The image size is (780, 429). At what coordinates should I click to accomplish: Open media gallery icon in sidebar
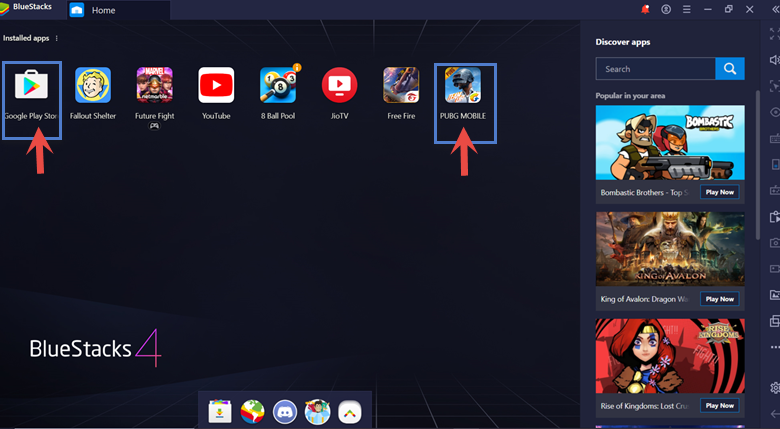775,295
